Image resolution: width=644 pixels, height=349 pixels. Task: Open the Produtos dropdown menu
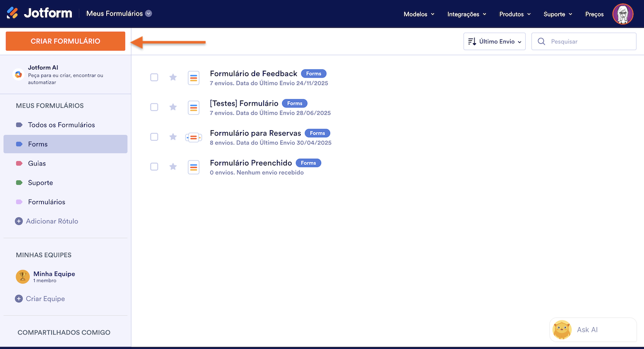pos(514,14)
